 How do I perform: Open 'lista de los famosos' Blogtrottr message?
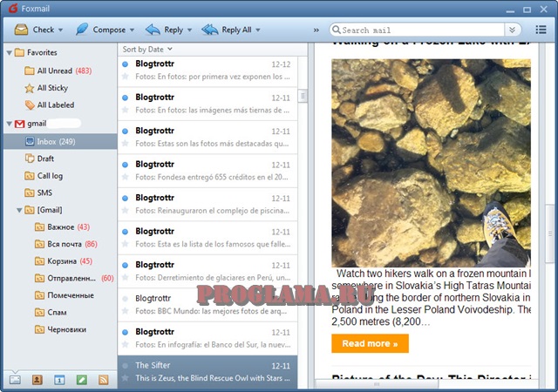(208, 238)
